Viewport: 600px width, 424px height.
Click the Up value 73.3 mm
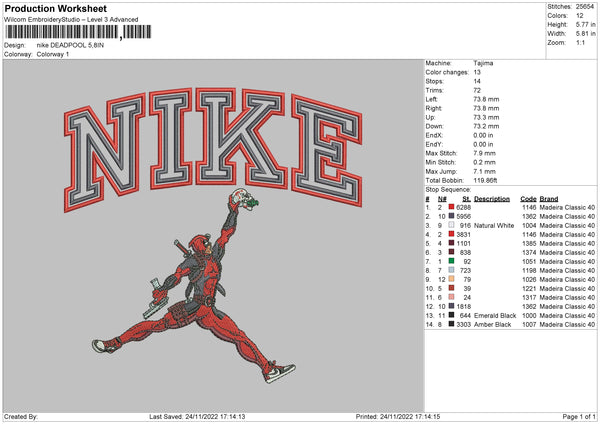pos(486,117)
